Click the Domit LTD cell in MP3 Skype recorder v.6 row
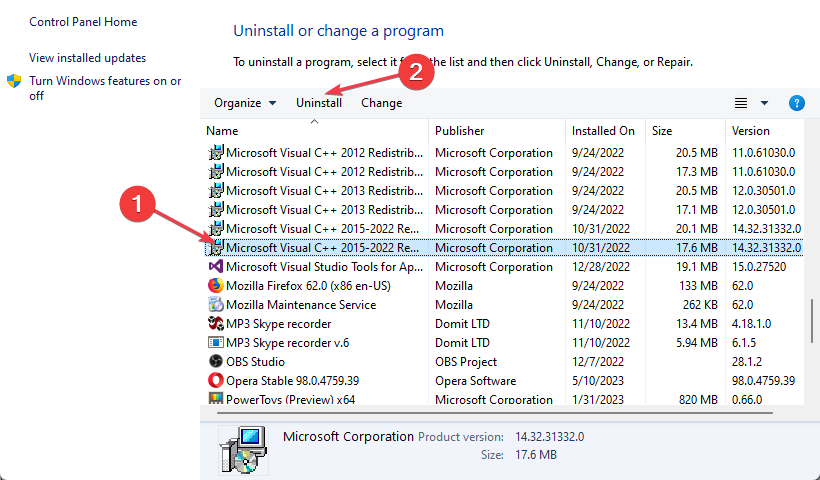The image size is (820, 480). 462,343
